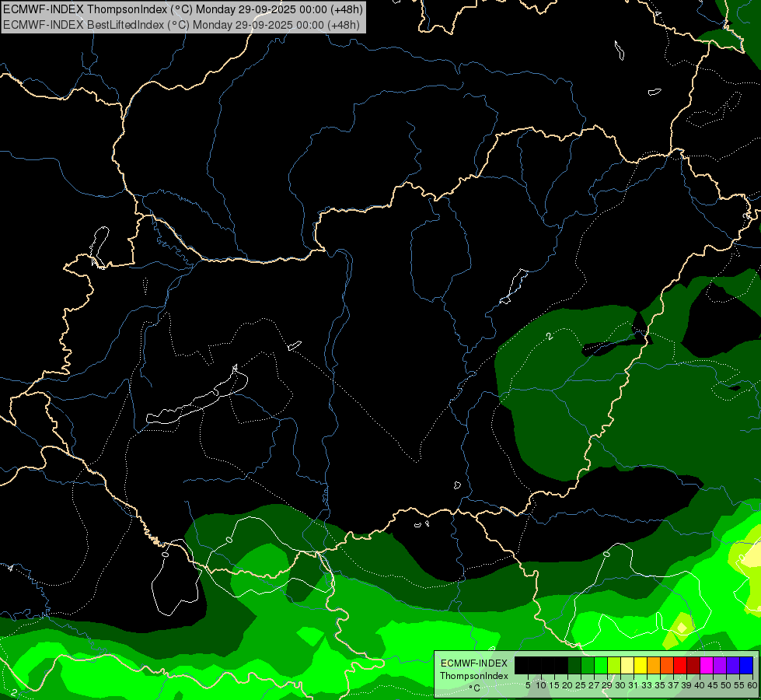Screen dimensions: 761x700
Task: Pick the magenta 40–45 legend swatch
Action: click(707, 665)
